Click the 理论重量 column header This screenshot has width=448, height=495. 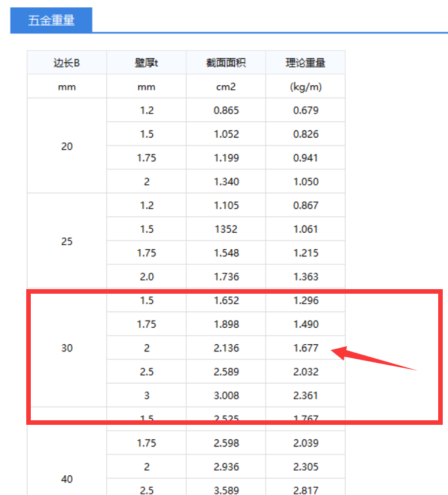(306, 63)
